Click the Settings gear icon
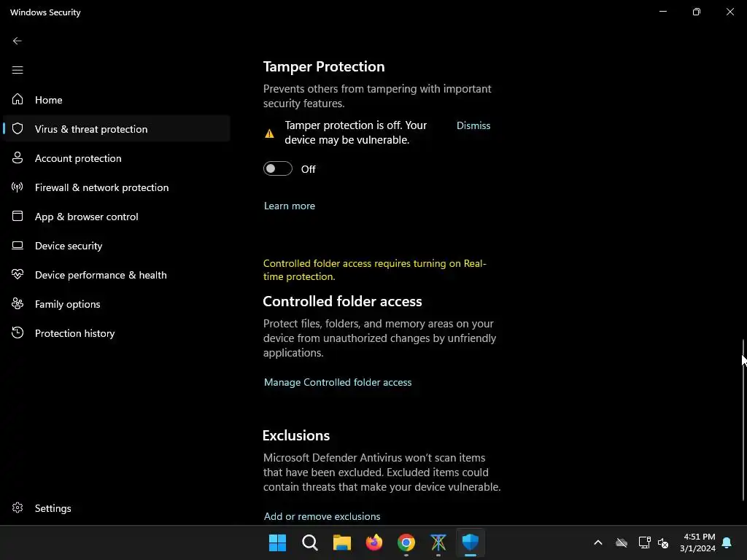Image resolution: width=747 pixels, height=560 pixels. [18, 507]
